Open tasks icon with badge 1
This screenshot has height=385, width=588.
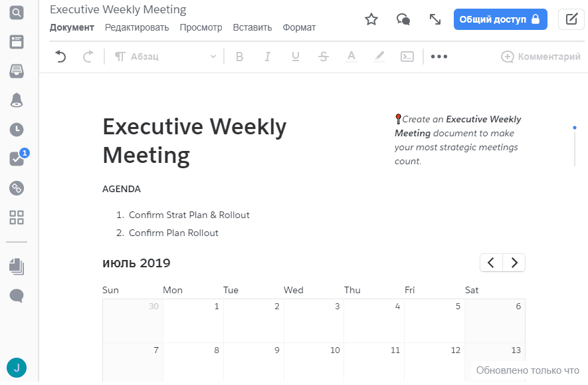pyautogui.click(x=17, y=159)
